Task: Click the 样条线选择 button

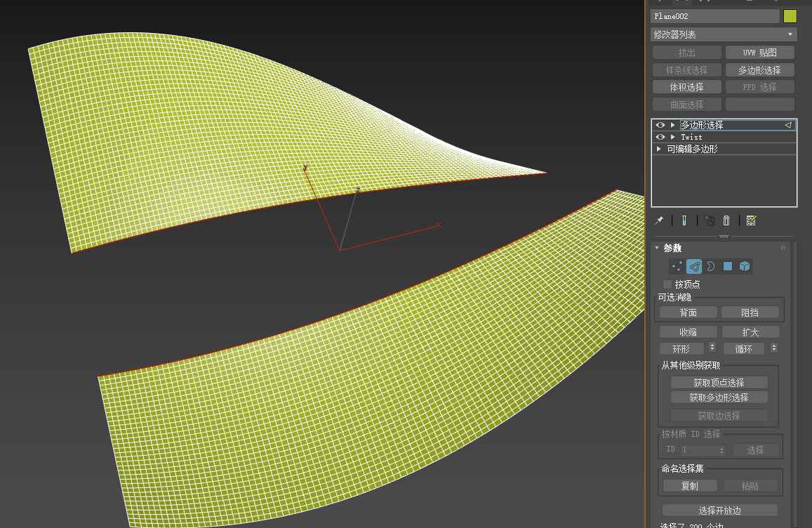Action: point(686,70)
